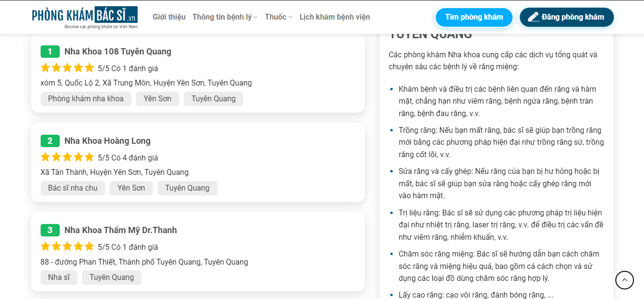This screenshot has width=644, height=299.
Task: Open the Giới thiệu menu item
Action: coord(169,17)
